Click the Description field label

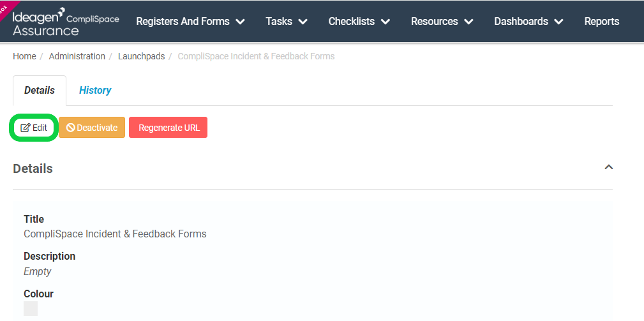(49, 256)
